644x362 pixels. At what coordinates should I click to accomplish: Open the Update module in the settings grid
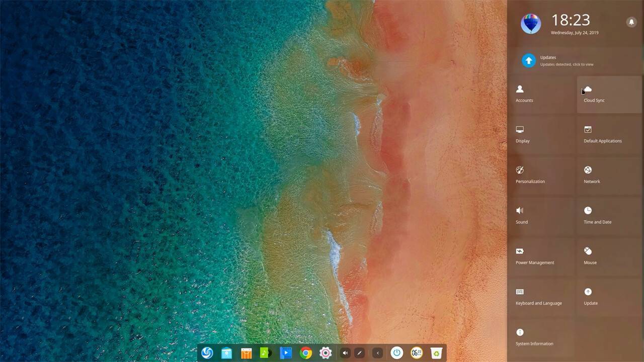609,297
